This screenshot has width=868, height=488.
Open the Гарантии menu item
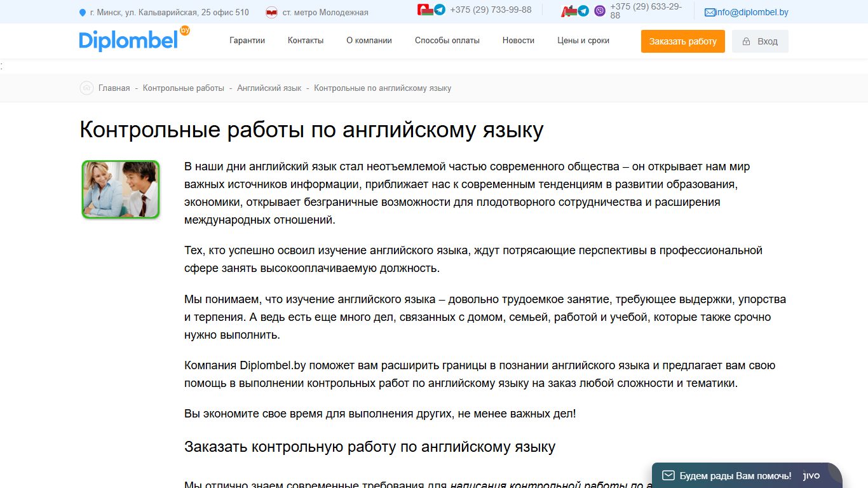(247, 41)
